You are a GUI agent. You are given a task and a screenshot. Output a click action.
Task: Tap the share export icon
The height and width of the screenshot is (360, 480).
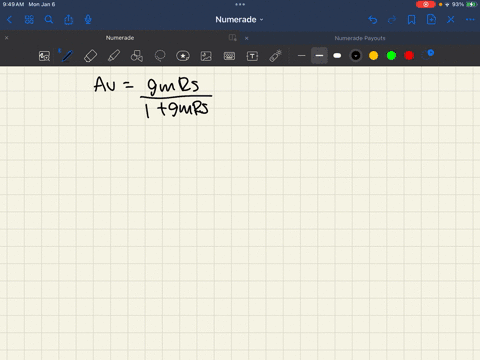pos(68,20)
